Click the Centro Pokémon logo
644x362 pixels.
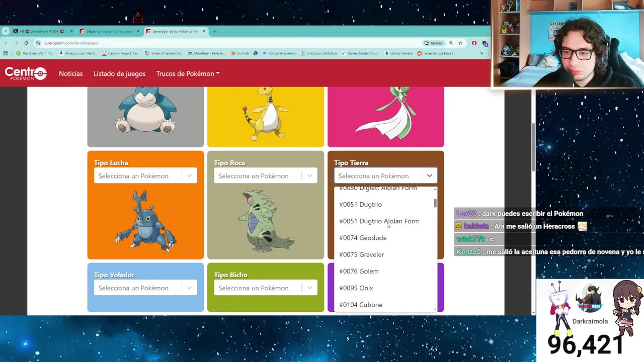click(26, 73)
